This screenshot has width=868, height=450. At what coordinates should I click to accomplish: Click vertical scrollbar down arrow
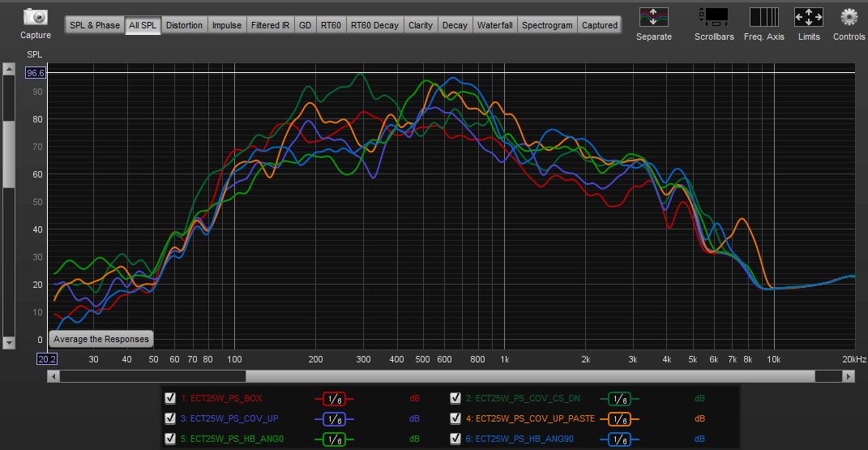coord(9,343)
